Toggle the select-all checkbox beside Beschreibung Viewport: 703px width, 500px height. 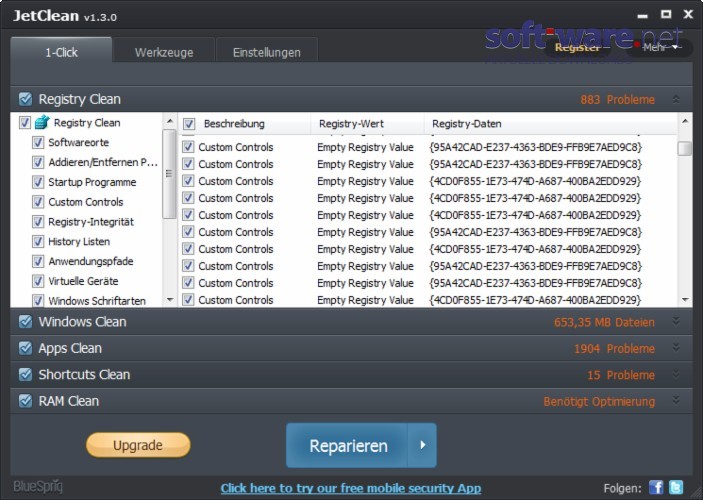coord(189,124)
